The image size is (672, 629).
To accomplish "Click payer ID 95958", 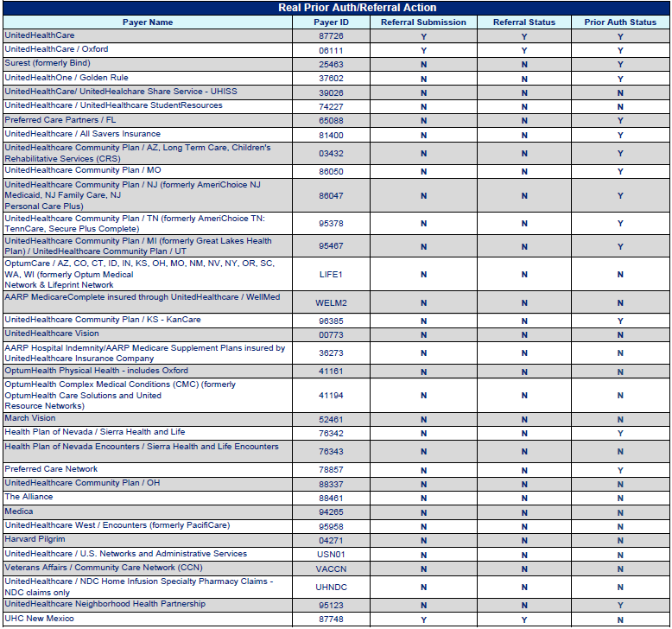I will [x=331, y=526].
